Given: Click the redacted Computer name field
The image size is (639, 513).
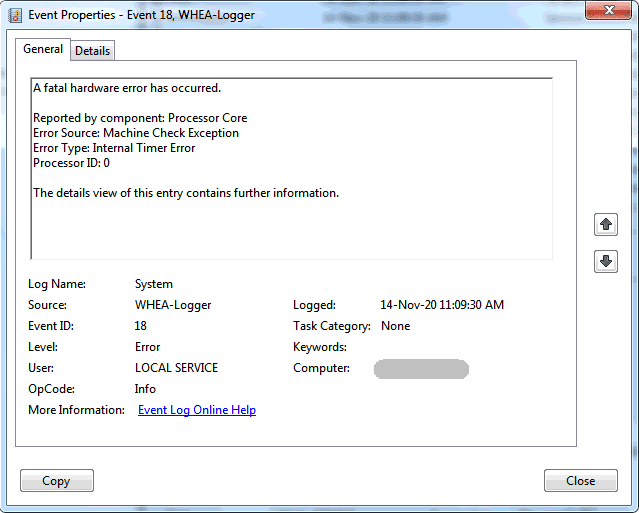Looking at the screenshot, I should tap(421, 369).
